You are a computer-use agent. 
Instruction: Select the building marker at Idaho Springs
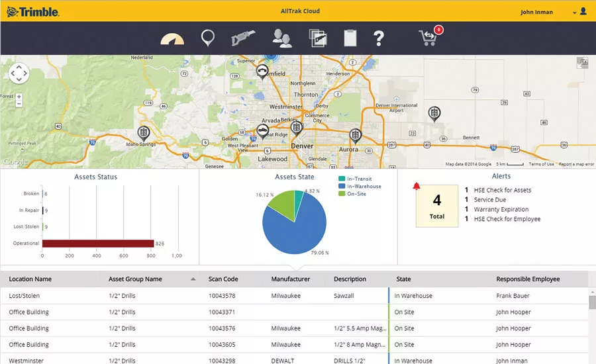click(x=144, y=134)
